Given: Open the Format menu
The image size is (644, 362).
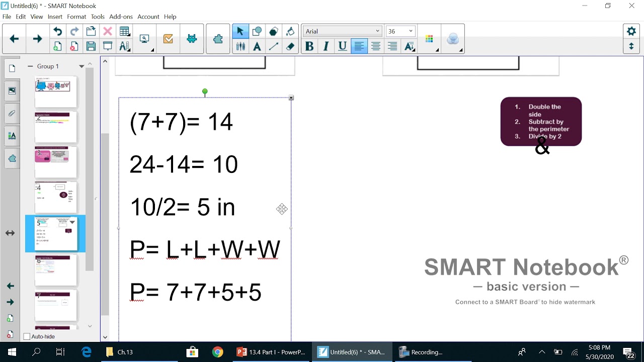Looking at the screenshot, I should 76,17.
